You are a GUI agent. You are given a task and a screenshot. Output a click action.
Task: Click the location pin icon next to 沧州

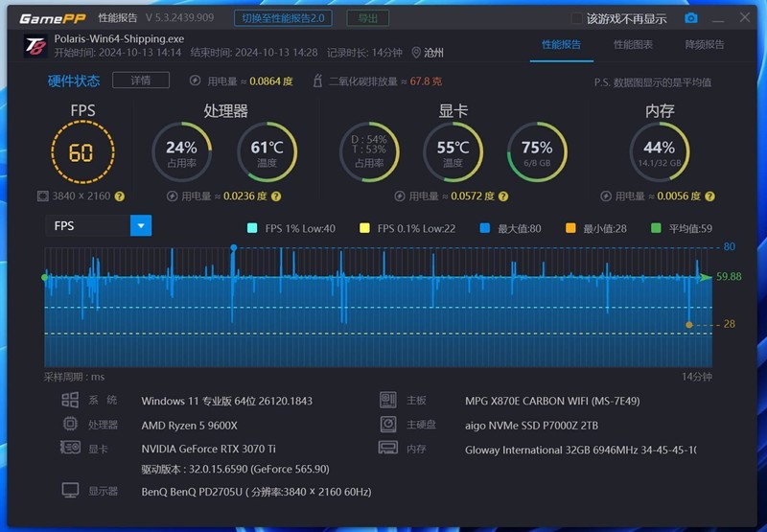point(416,53)
